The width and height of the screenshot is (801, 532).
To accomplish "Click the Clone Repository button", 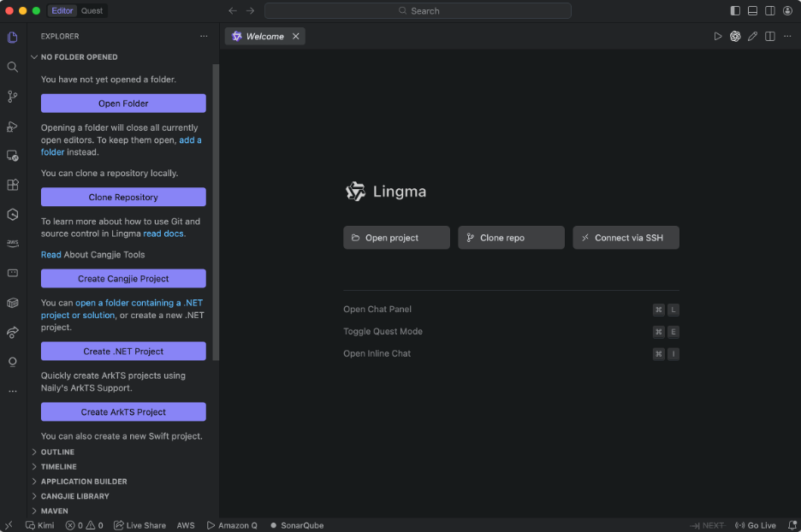I will coord(123,197).
